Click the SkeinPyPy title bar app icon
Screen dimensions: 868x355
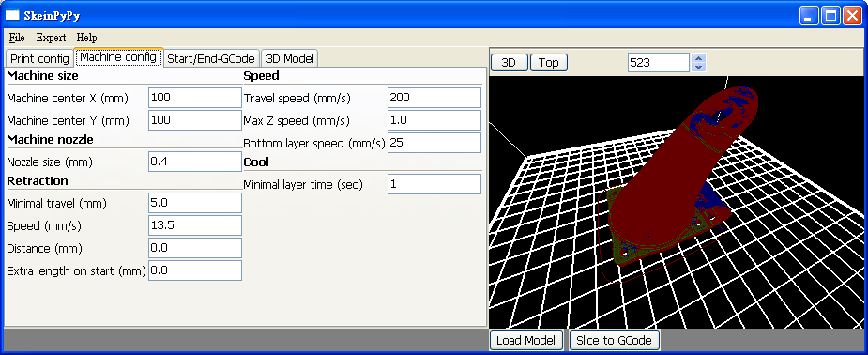coord(12,16)
